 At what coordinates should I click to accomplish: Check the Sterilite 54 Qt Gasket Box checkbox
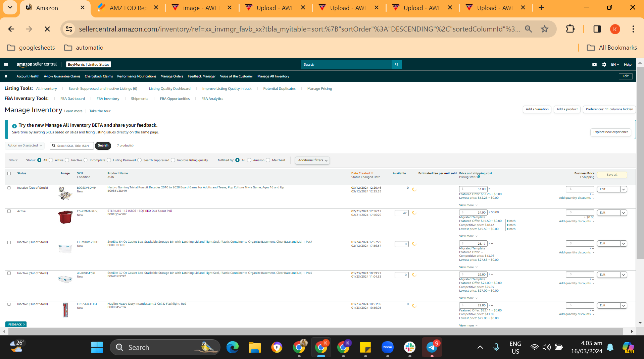click(x=9, y=242)
